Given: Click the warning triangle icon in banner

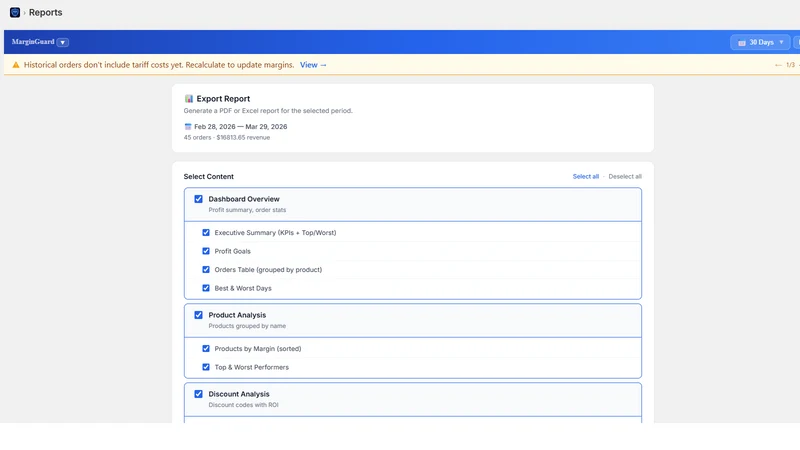Looking at the screenshot, I should 16,65.
